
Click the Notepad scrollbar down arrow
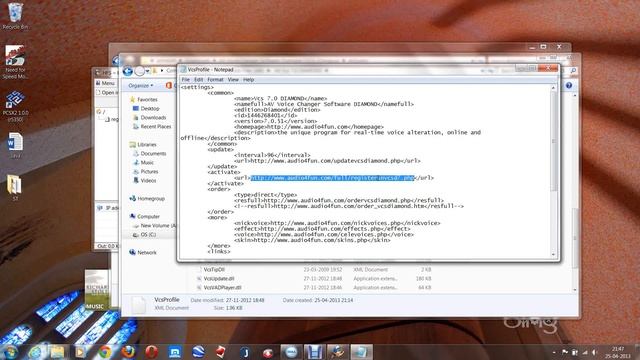554,255
